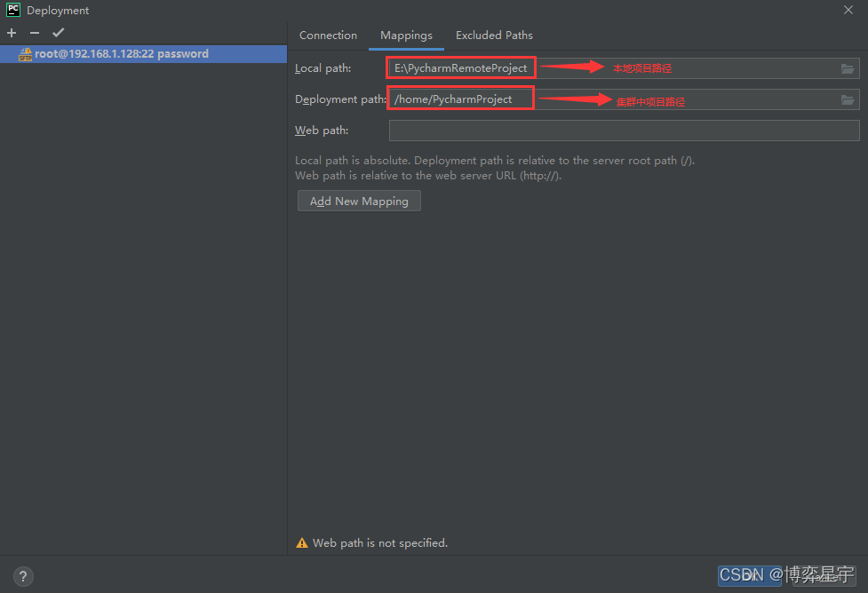
Task: Open the Excluded Paths tab
Action: (x=494, y=35)
